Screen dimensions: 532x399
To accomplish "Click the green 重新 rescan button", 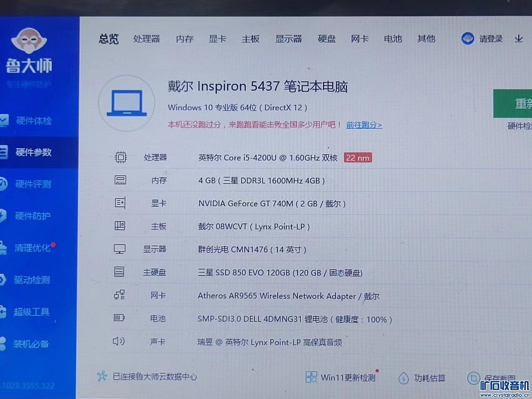I will [x=513, y=103].
